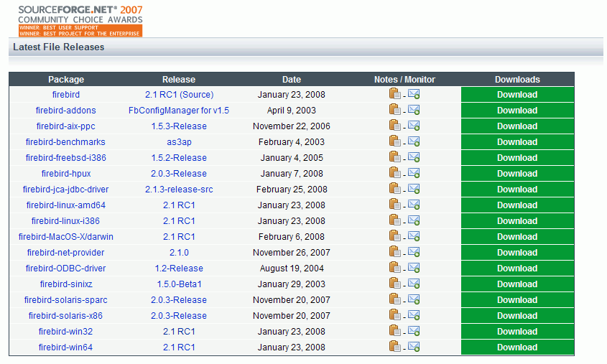Open firebird-MacOS-X/darwin package link
The image size is (607, 364).
click(x=66, y=237)
